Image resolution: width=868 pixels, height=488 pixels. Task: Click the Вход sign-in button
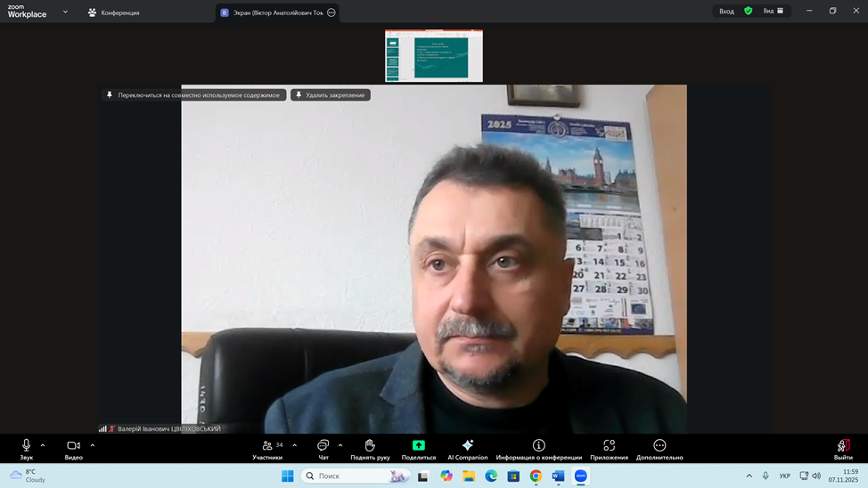point(726,11)
